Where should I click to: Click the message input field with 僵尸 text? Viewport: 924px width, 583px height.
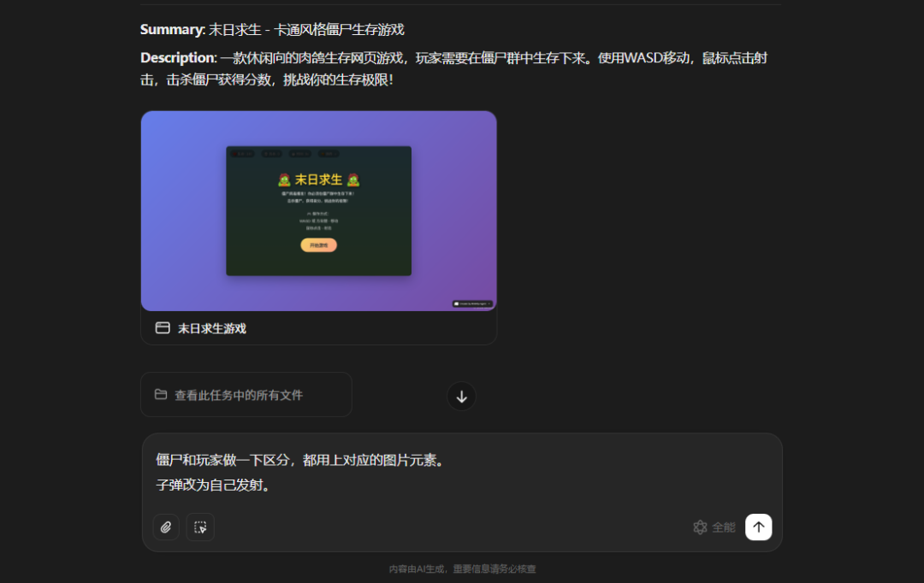coord(462,470)
